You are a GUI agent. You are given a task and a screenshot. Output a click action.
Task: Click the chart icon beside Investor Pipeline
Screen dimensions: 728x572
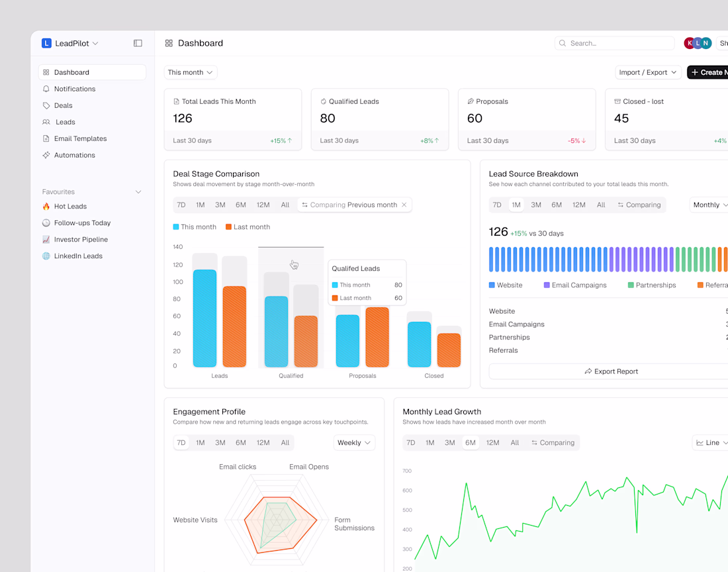(46, 240)
